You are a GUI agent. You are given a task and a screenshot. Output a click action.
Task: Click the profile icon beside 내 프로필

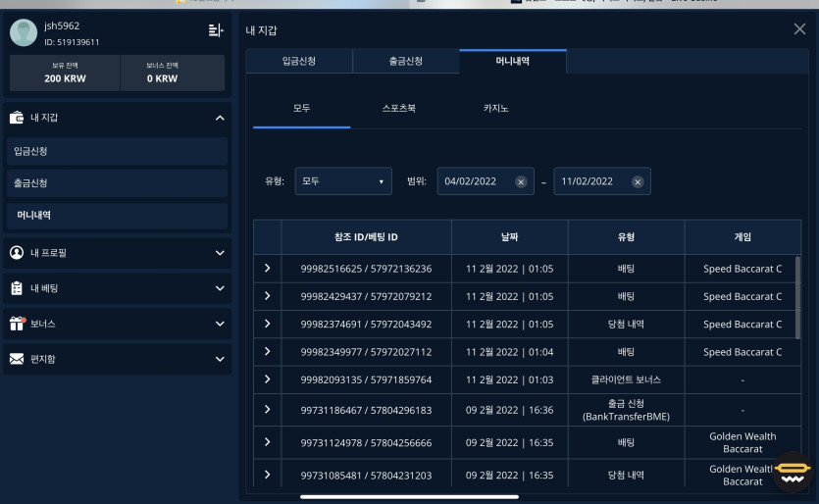coord(17,253)
